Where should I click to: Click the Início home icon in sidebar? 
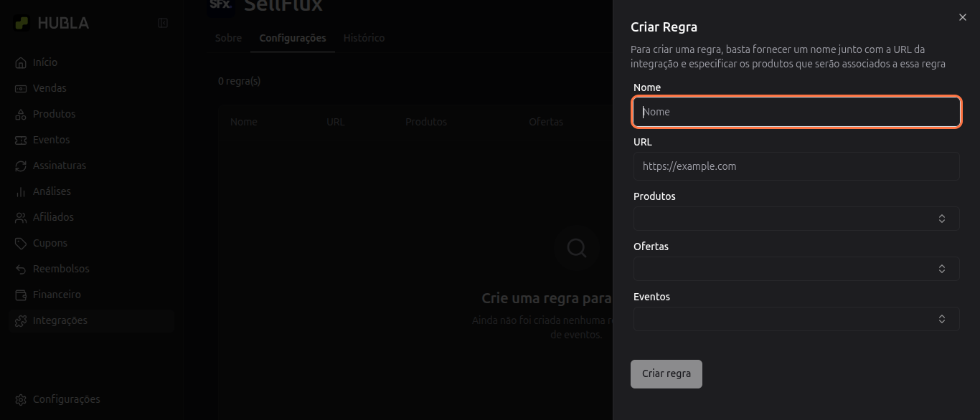(21, 63)
